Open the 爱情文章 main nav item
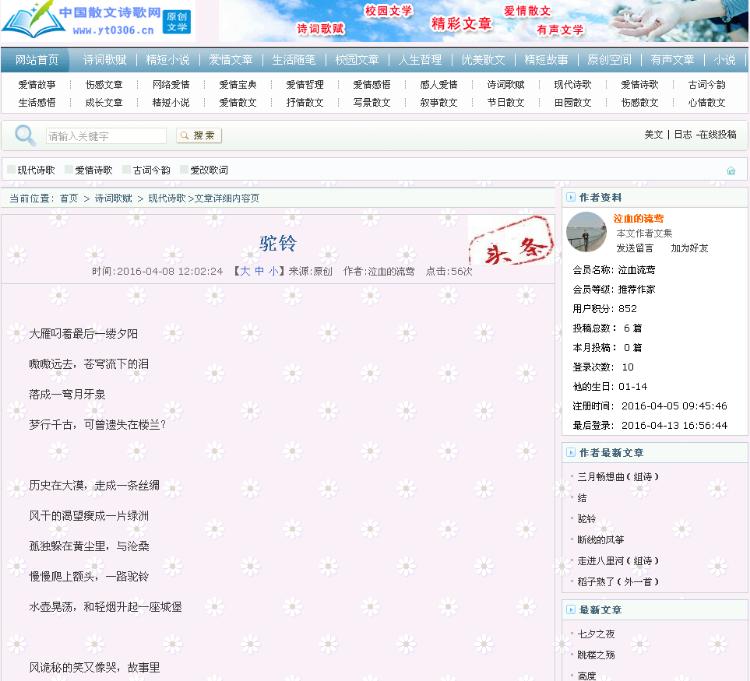The width and height of the screenshot is (750, 681). [231, 60]
